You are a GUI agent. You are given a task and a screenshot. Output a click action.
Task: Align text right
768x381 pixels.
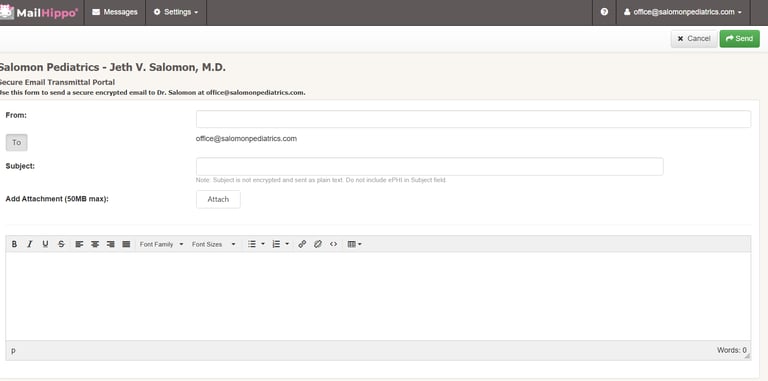coord(111,244)
